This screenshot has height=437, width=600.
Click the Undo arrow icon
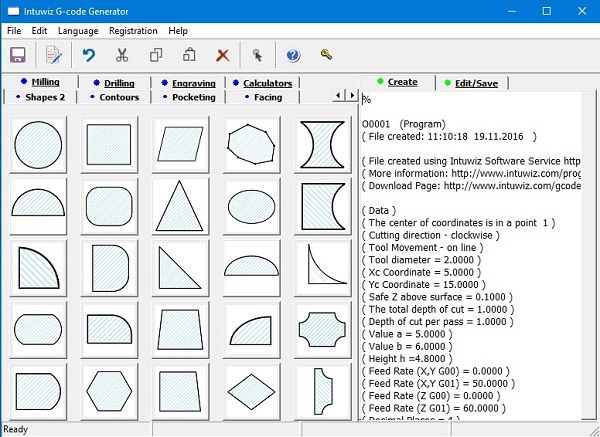(x=89, y=55)
